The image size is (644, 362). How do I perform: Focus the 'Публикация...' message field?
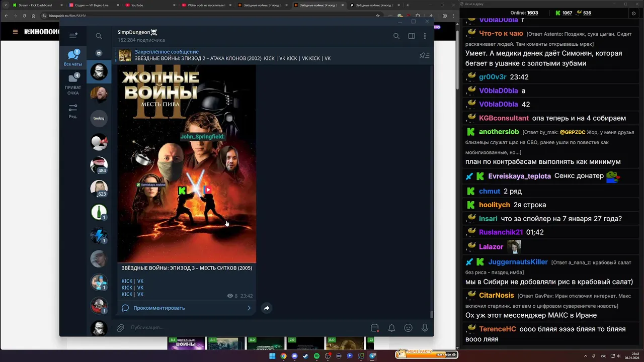click(247, 328)
